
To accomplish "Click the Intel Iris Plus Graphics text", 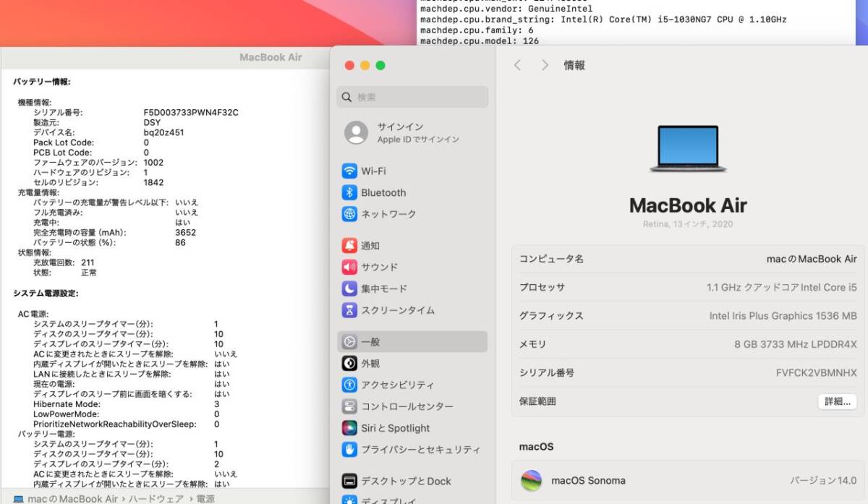I will tap(783, 316).
